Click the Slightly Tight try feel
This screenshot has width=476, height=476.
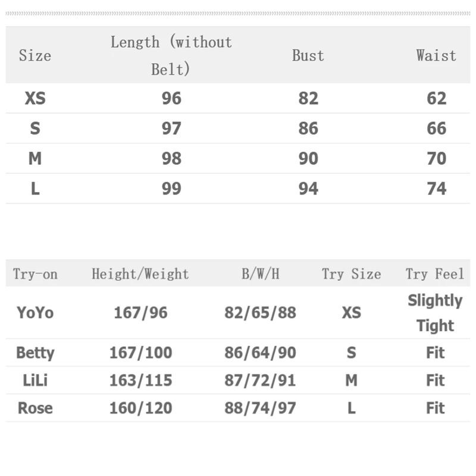pos(435,313)
